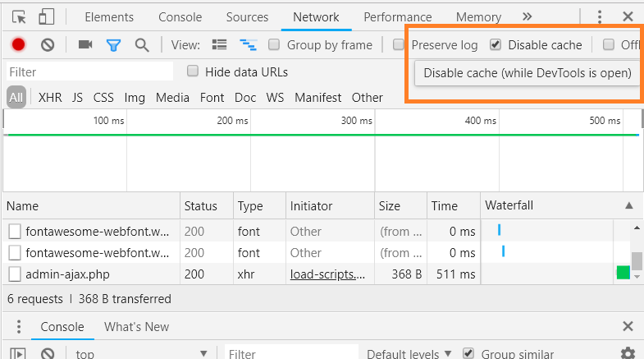This screenshot has width=644, height=359.
Task: Click the red record network log button
Action: (18, 45)
